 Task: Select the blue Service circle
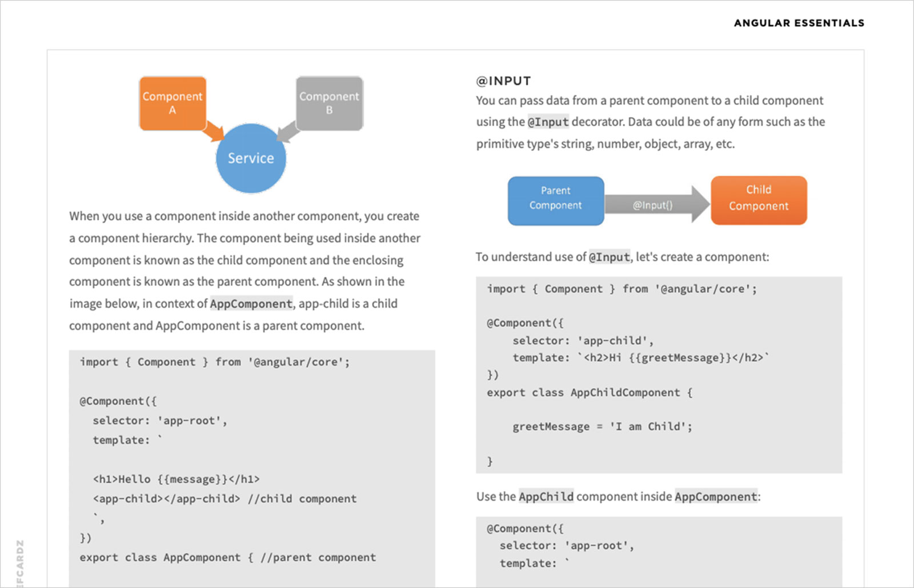click(251, 158)
